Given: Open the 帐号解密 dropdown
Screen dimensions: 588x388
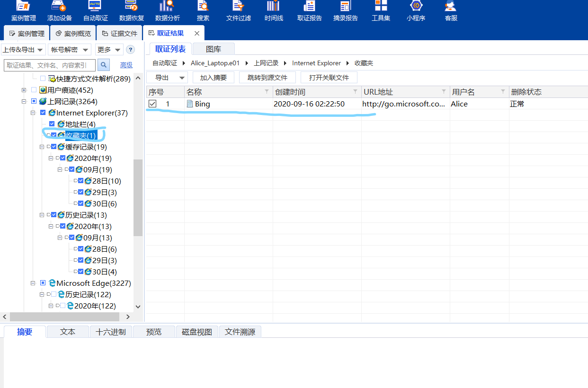Looking at the screenshot, I should pyautogui.click(x=70, y=50).
